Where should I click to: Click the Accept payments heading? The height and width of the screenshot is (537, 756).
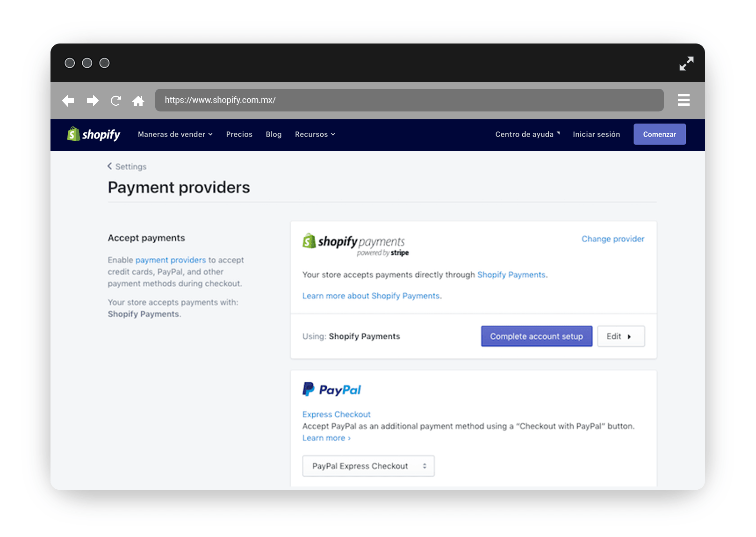pos(146,238)
